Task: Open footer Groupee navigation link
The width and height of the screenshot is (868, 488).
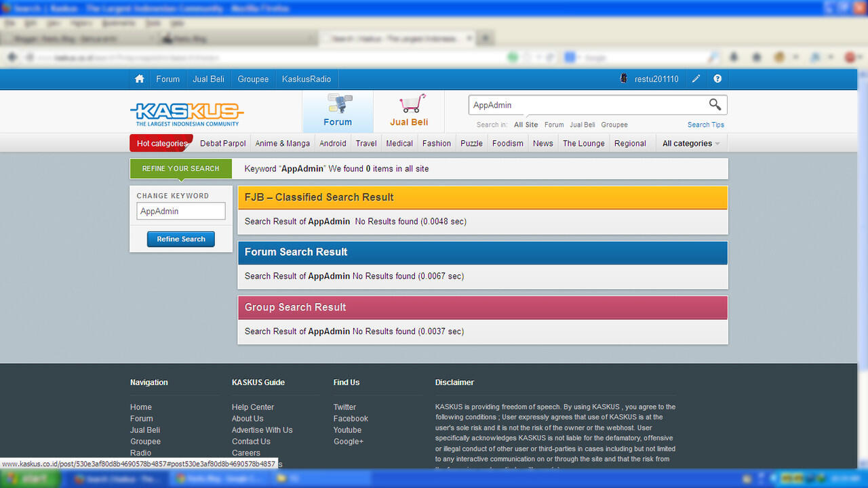Action: click(145, 442)
